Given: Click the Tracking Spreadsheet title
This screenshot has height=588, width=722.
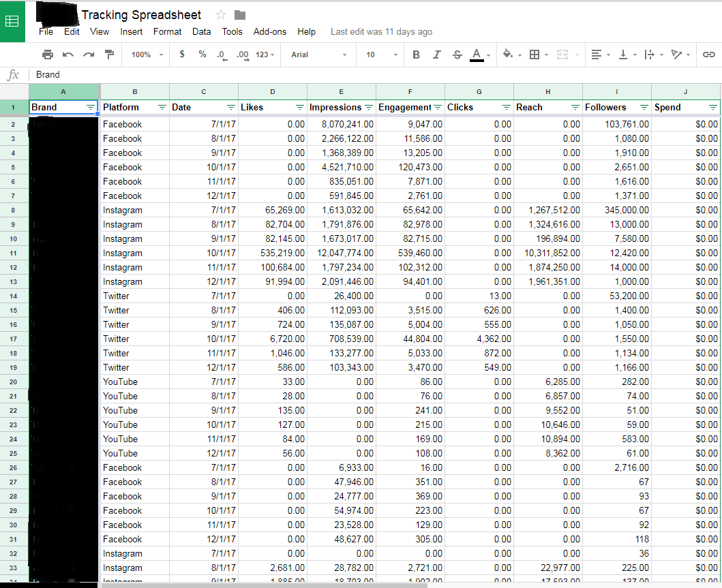Looking at the screenshot, I should [141, 15].
